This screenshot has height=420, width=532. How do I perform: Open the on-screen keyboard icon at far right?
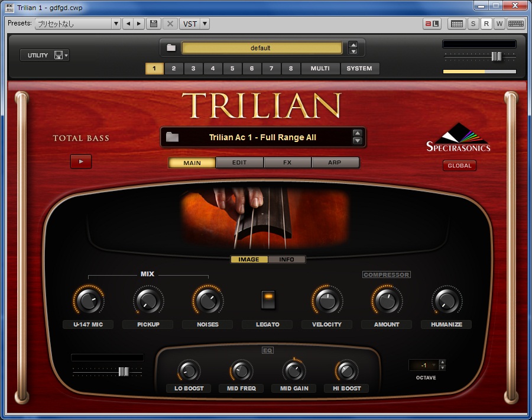click(x=516, y=24)
